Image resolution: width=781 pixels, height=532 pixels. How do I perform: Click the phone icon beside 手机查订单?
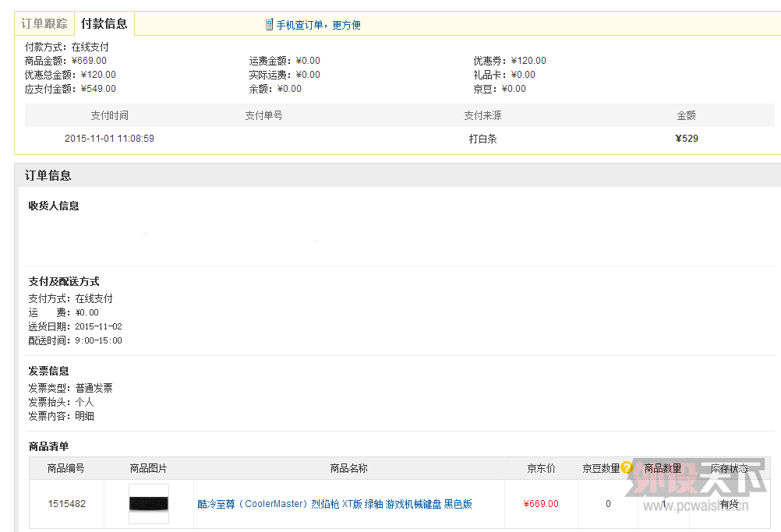click(x=269, y=25)
